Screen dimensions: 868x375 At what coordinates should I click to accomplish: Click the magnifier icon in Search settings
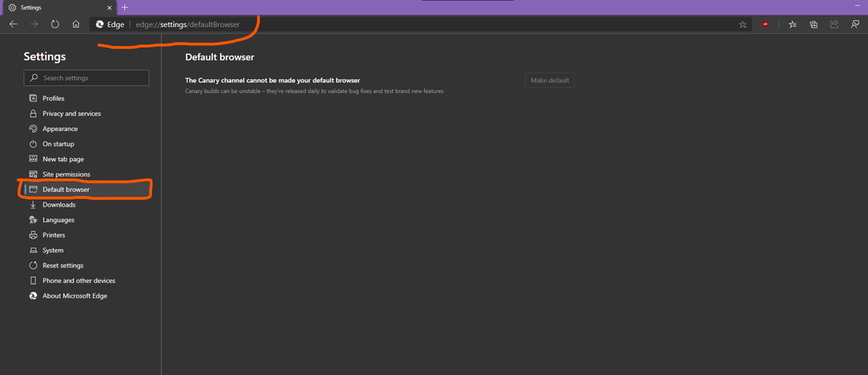pos(35,78)
